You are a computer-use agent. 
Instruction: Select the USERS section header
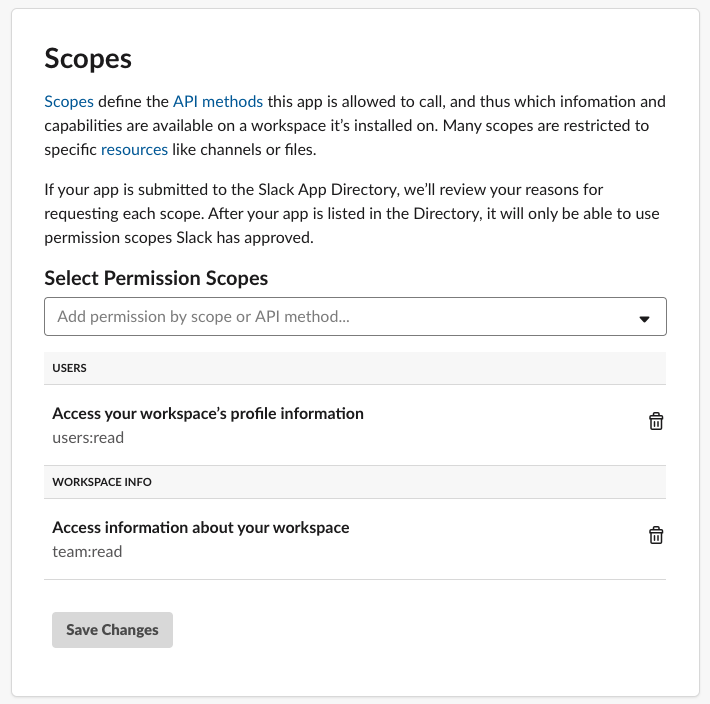click(x=70, y=368)
